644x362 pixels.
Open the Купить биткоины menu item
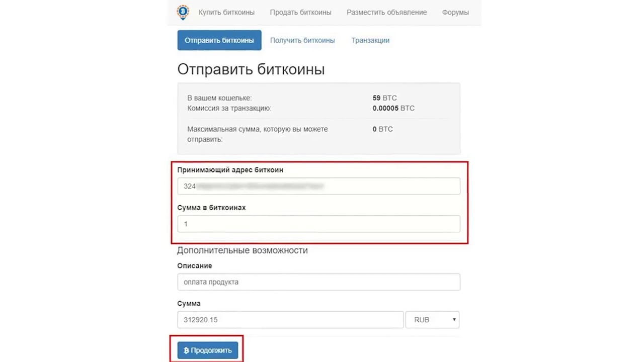click(x=226, y=12)
